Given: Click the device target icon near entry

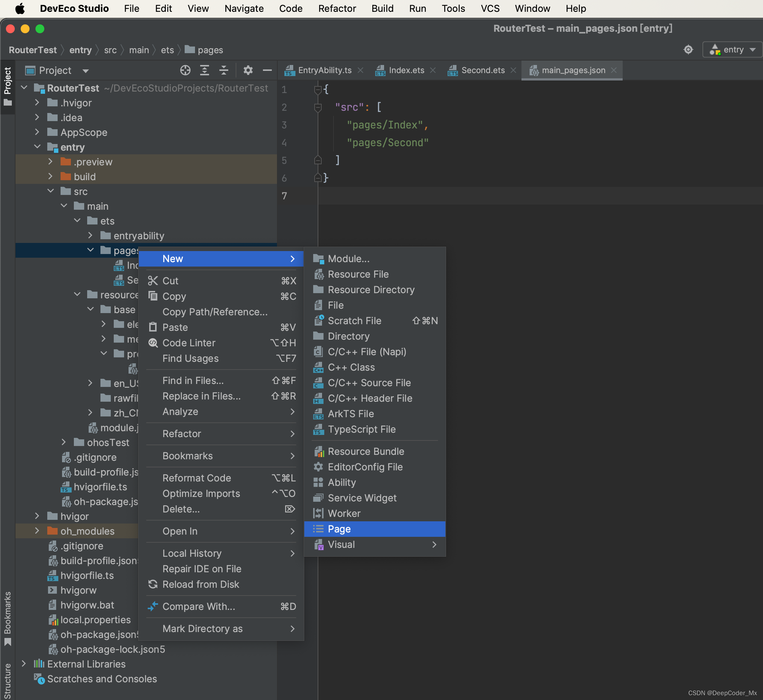Looking at the screenshot, I should [x=688, y=49].
